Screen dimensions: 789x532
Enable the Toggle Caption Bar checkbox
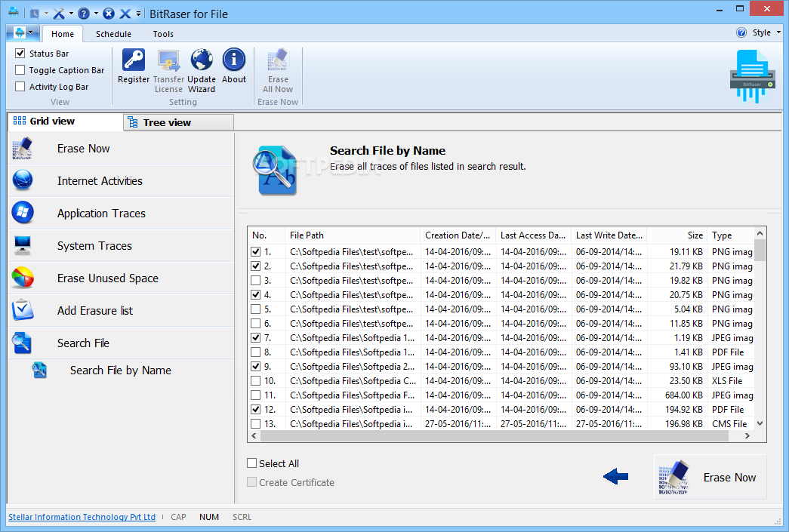tap(20, 70)
